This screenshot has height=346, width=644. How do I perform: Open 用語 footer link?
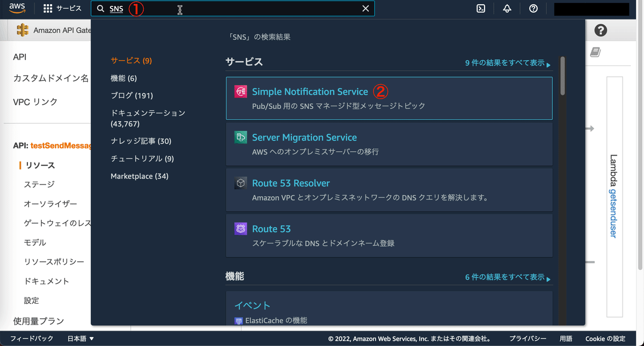(566, 338)
